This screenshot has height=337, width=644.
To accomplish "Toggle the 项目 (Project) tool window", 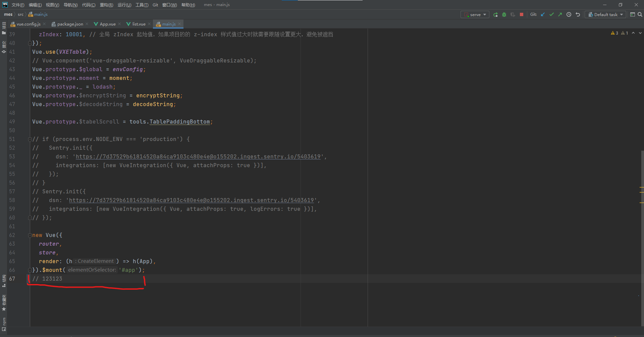I will click(4, 26).
